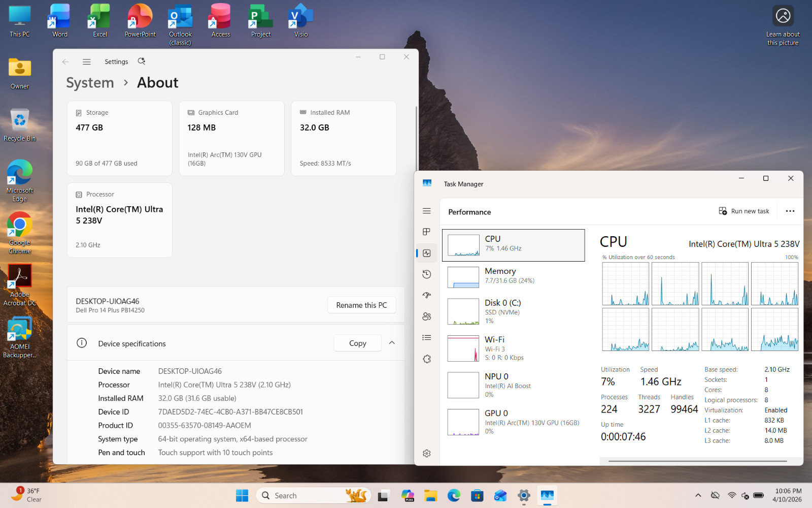Open Settings navigation hamburger menu
Image resolution: width=812 pixels, height=508 pixels.
pyautogui.click(x=87, y=61)
